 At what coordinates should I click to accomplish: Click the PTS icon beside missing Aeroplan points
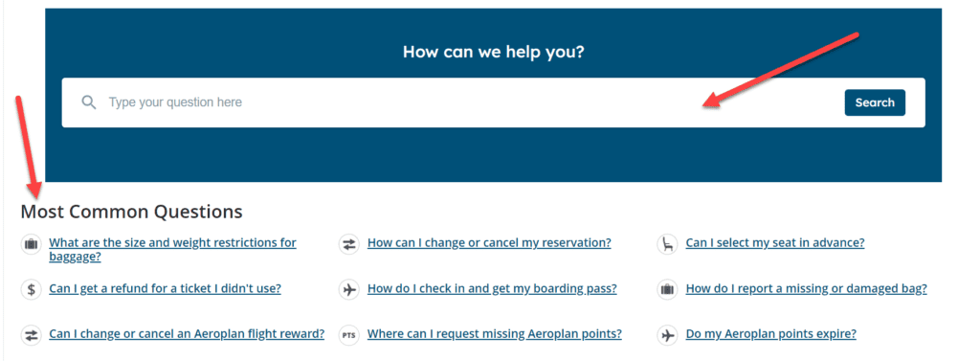point(348,335)
